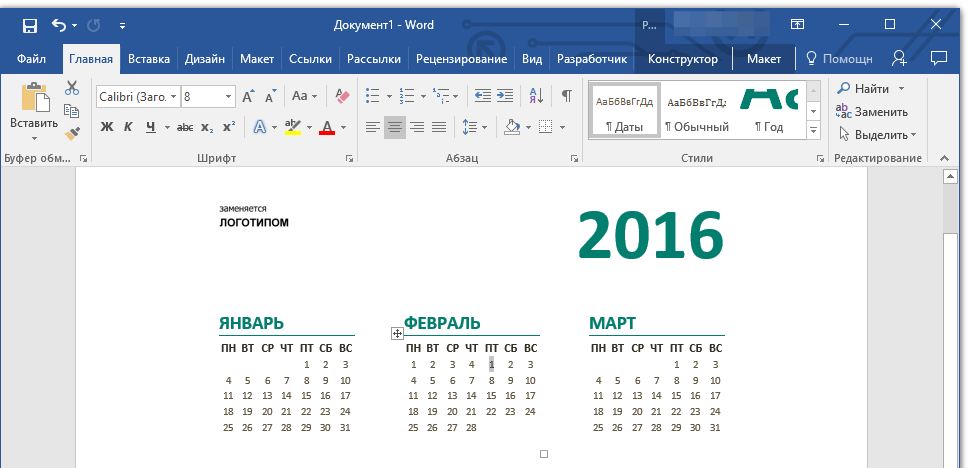Open the Выделить dropdown menu
The height and width of the screenshot is (468, 968).
point(878,134)
